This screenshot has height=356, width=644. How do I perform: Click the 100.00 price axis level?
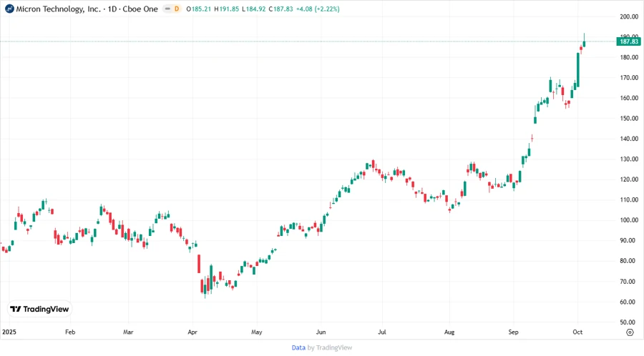coord(629,220)
